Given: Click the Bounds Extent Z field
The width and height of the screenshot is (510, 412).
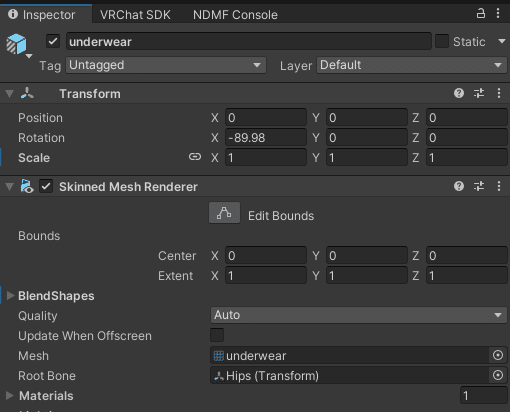Looking at the screenshot, I should 467,275.
